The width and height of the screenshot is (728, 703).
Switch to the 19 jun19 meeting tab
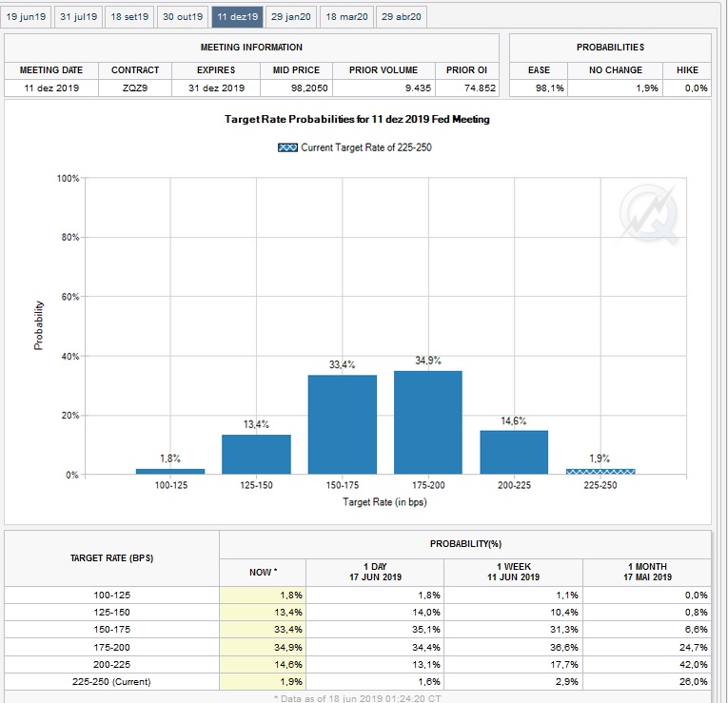coord(26,17)
